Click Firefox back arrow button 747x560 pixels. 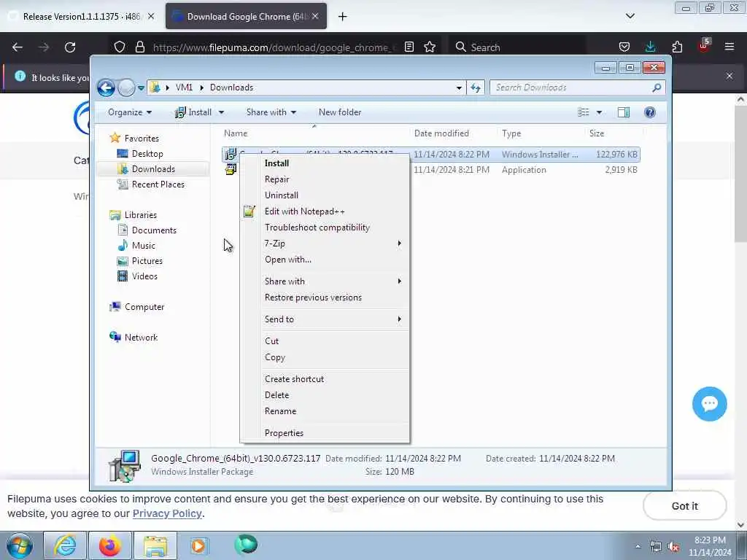pyautogui.click(x=18, y=47)
